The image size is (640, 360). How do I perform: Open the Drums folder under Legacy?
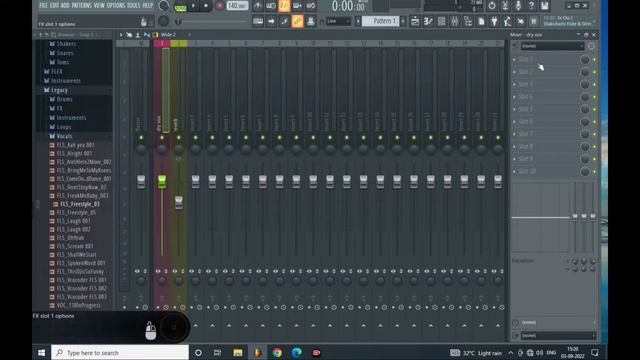pos(64,99)
